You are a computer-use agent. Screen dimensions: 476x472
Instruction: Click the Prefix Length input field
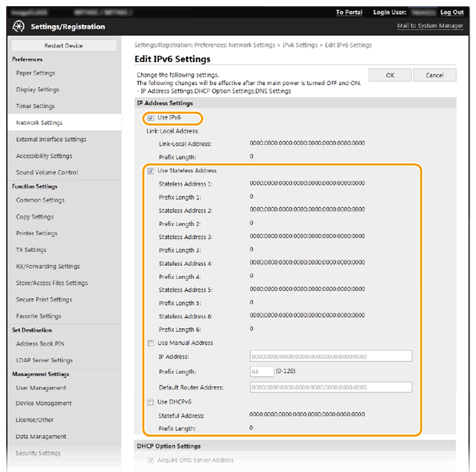[261, 372]
